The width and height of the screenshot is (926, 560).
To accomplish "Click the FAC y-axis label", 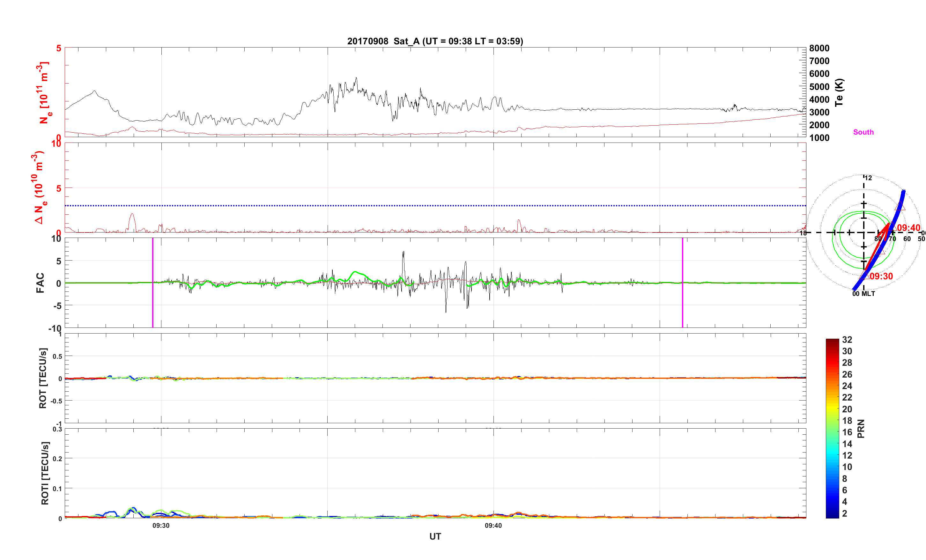I will pyautogui.click(x=40, y=283).
